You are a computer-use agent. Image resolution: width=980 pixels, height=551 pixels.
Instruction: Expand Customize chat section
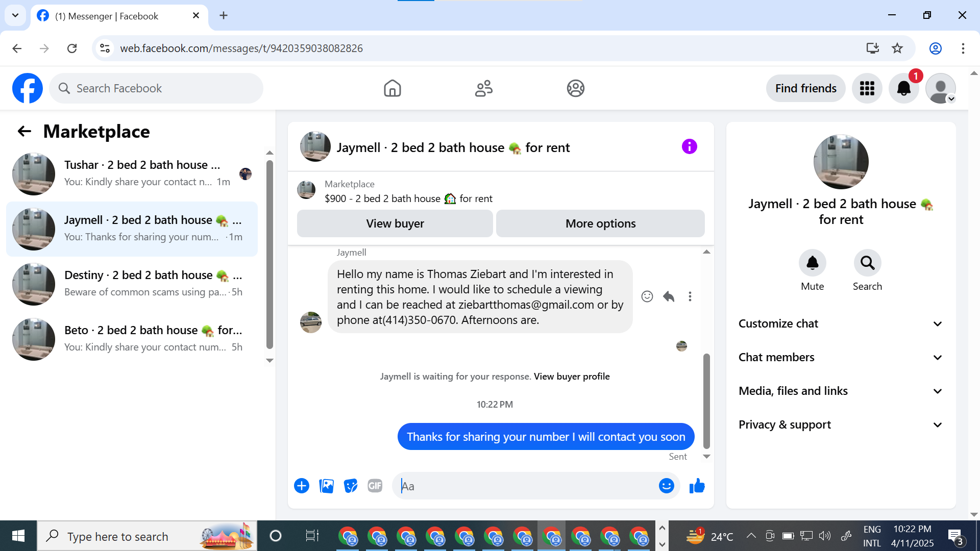841,324
